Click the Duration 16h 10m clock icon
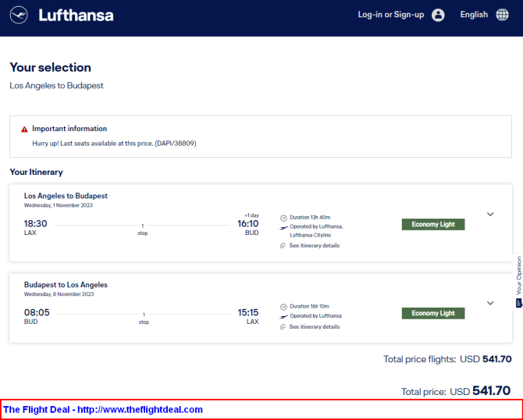 click(283, 307)
